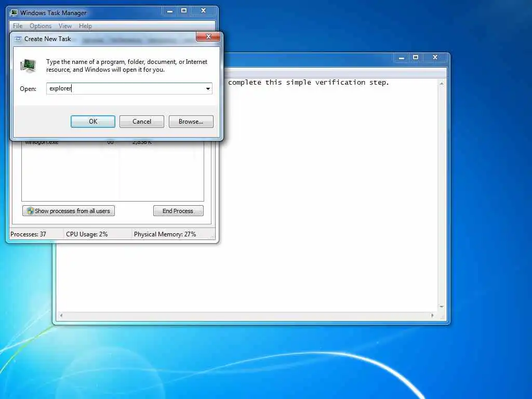Click the Physical Memory: 27% status entry
Viewport: 532px width, 399px height.
pyautogui.click(x=165, y=234)
